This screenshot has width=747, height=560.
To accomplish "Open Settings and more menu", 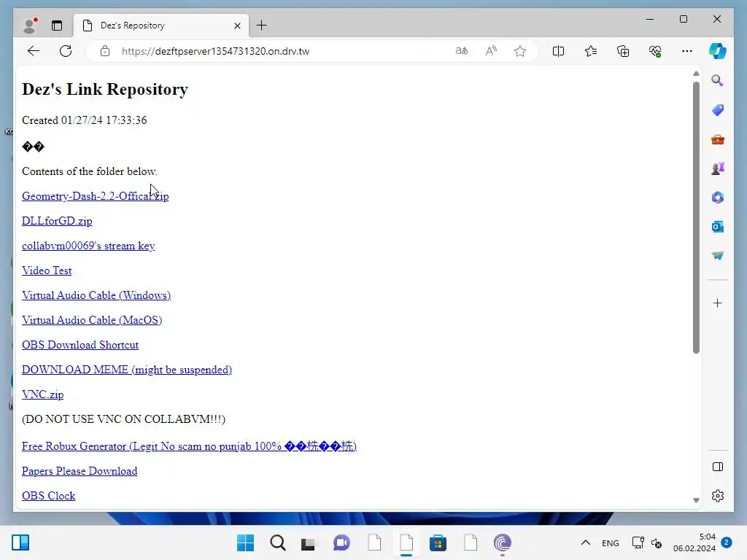I will click(x=687, y=51).
